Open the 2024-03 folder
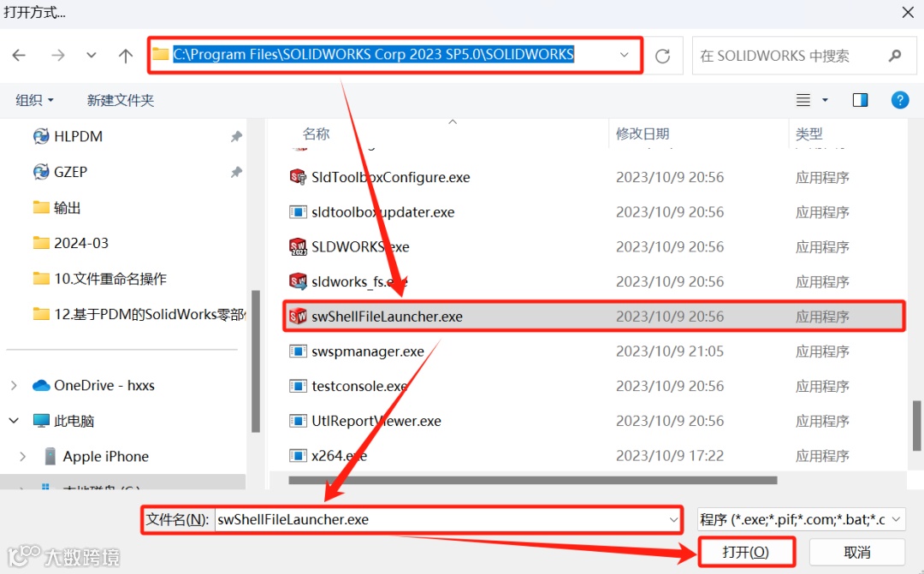 (71, 244)
